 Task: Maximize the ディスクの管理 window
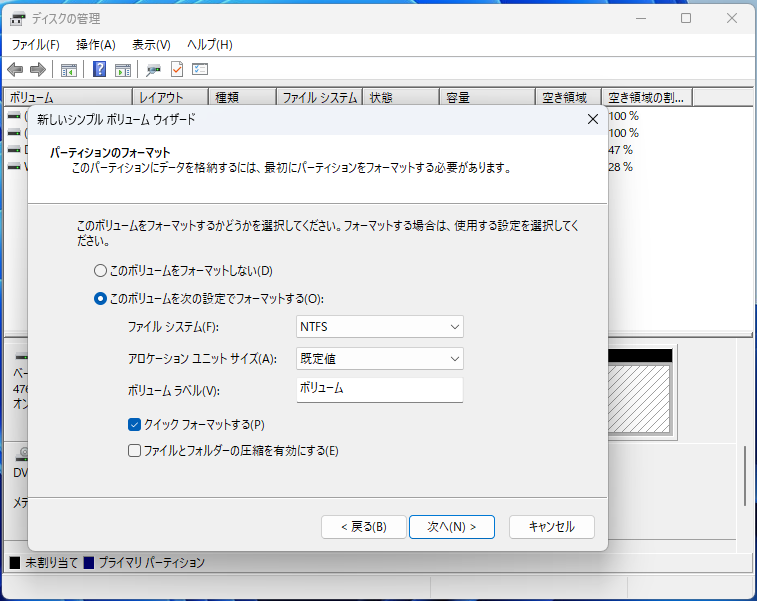[686, 18]
